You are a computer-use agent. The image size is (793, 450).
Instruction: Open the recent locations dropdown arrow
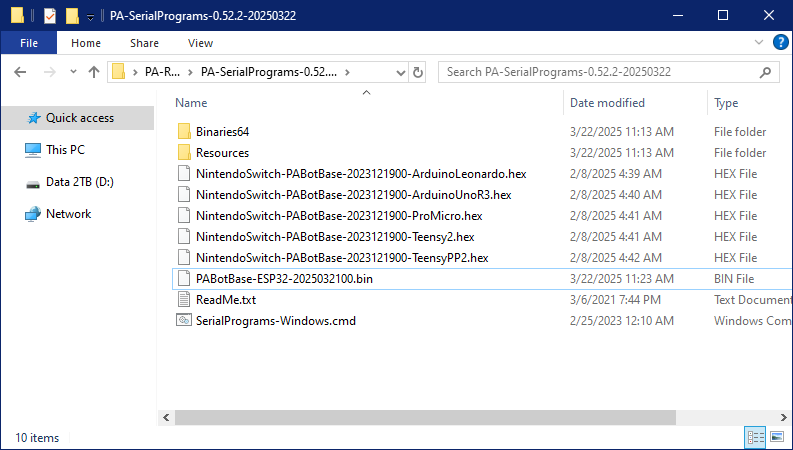click(x=73, y=72)
